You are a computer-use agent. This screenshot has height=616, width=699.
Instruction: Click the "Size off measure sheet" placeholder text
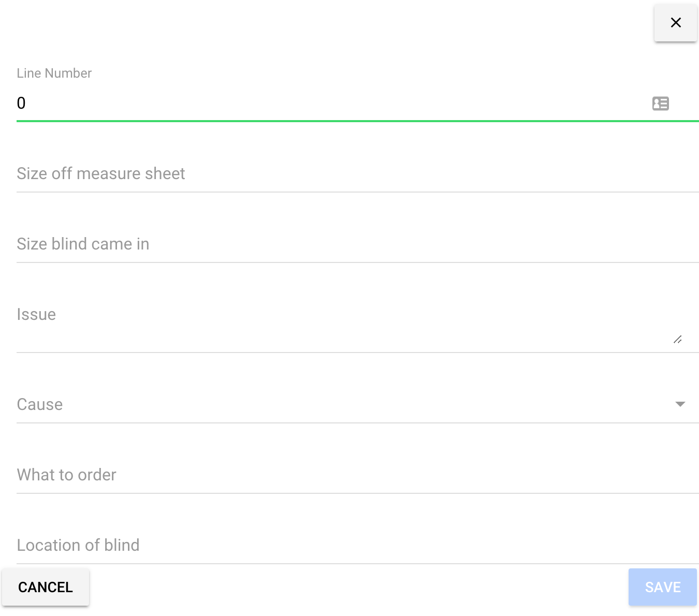[100, 174]
